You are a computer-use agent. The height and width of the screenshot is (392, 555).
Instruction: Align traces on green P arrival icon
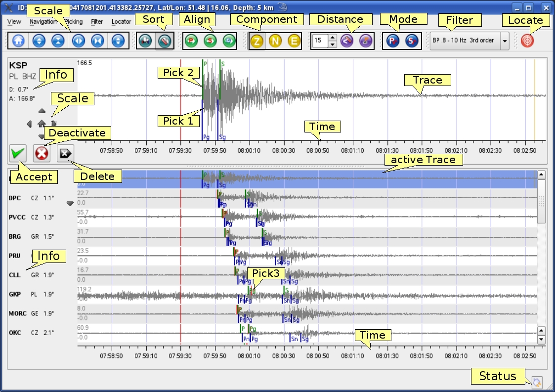pos(191,41)
